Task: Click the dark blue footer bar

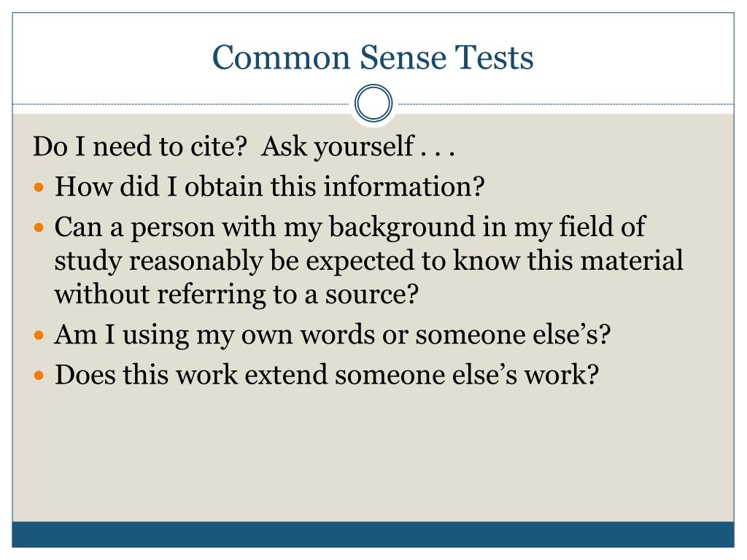Action: click(x=373, y=534)
